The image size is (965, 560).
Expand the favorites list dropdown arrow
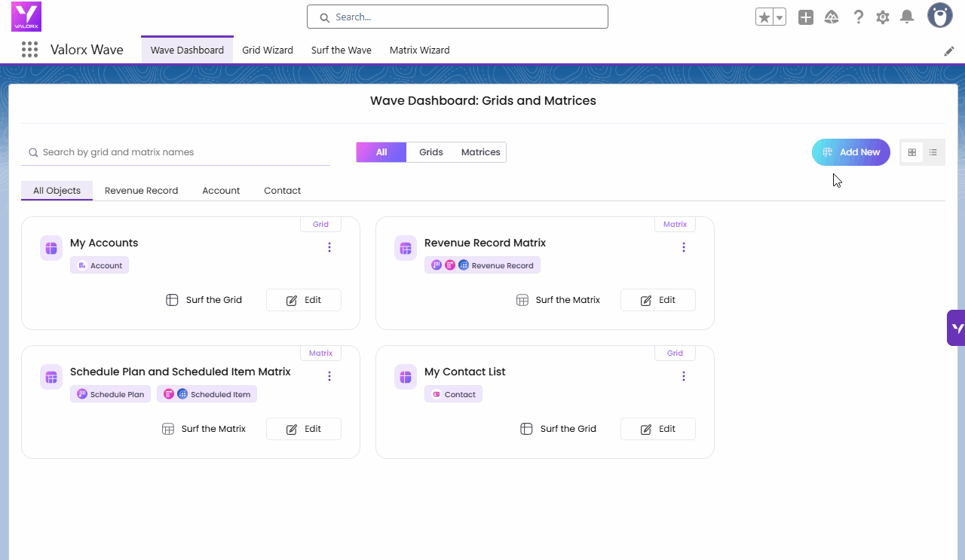coord(780,17)
